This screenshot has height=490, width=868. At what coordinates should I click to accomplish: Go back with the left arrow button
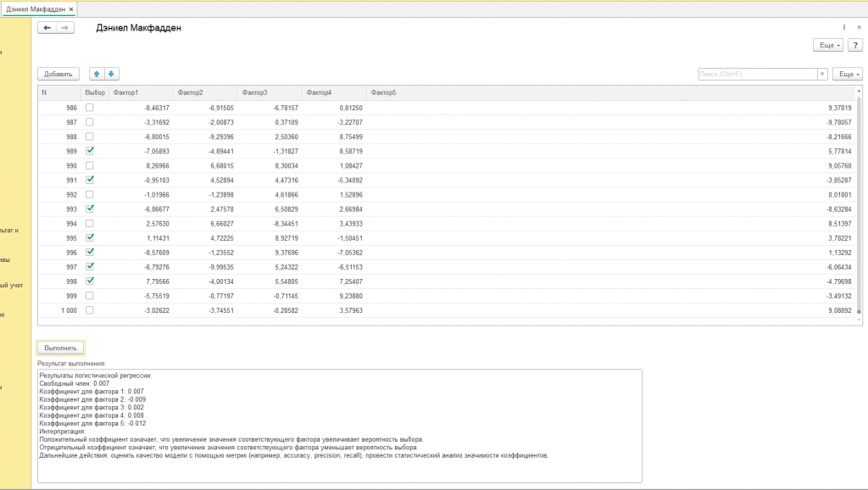(47, 28)
